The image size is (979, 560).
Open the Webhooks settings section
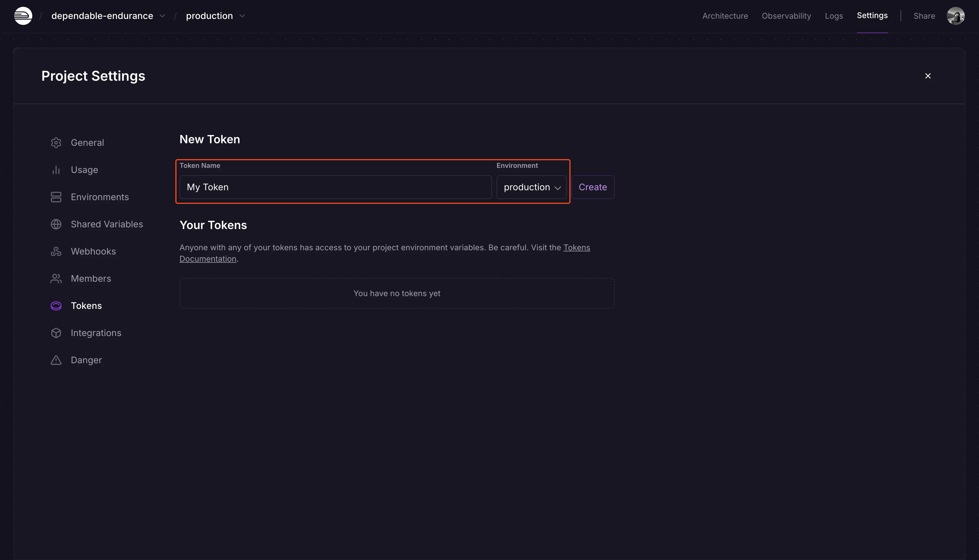(93, 251)
